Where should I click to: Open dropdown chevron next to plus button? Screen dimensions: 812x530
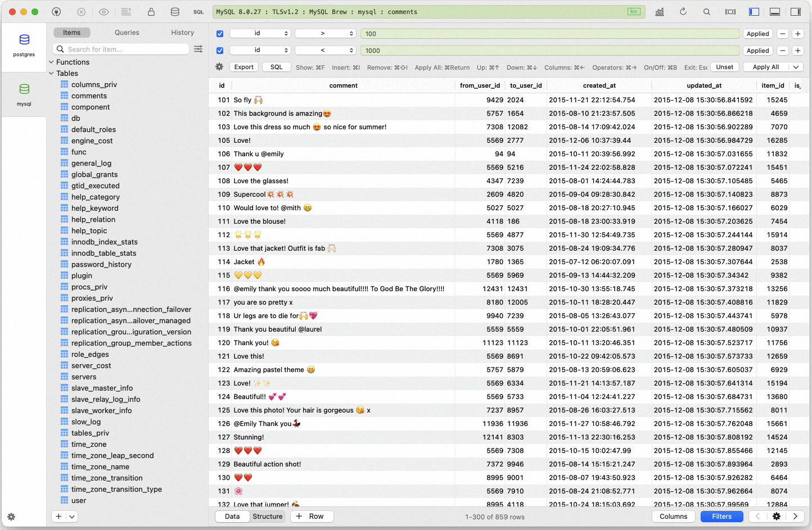coord(72,517)
